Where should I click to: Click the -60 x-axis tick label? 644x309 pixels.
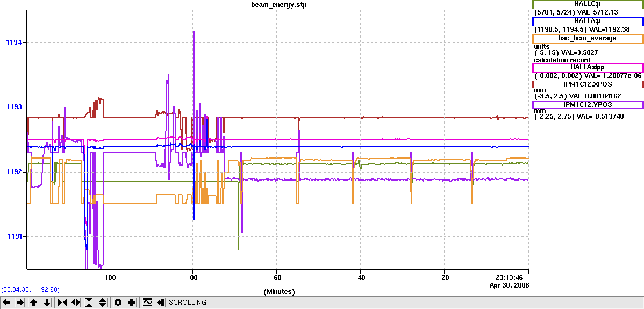click(276, 277)
